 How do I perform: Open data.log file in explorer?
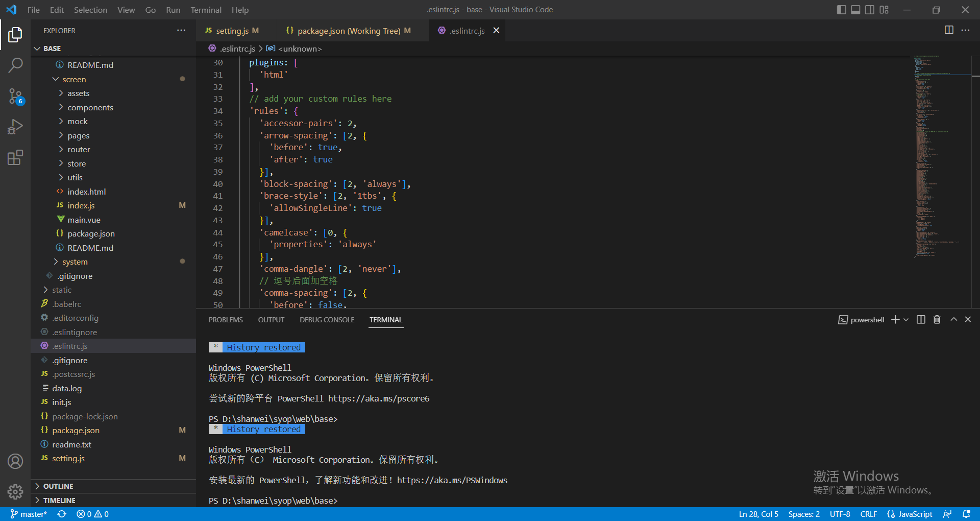pos(113,388)
